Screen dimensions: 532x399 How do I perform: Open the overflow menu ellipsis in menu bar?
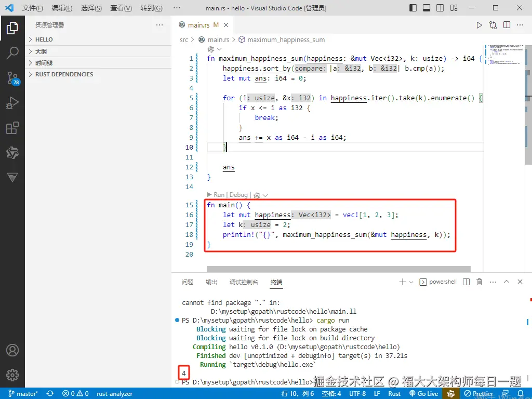177,8
